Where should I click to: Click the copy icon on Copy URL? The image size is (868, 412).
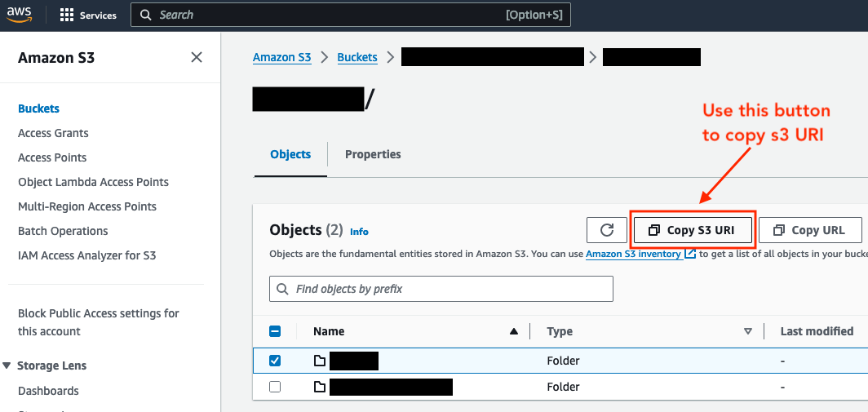(x=778, y=230)
